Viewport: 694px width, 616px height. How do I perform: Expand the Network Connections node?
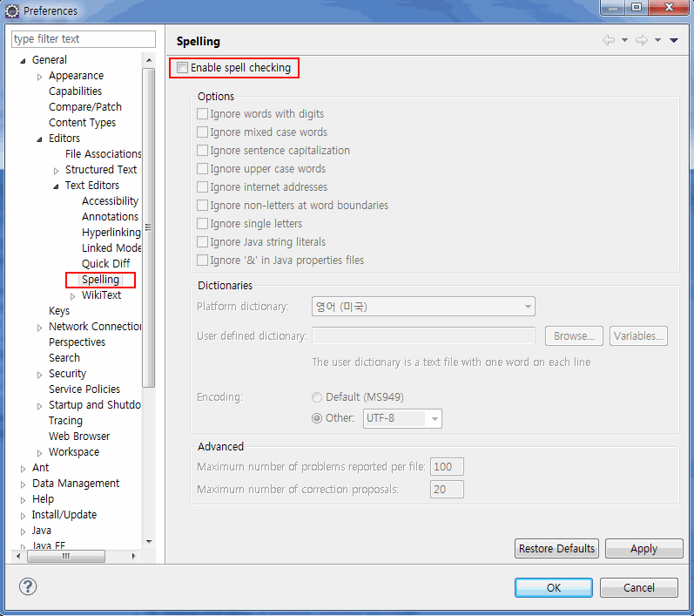coord(39,328)
